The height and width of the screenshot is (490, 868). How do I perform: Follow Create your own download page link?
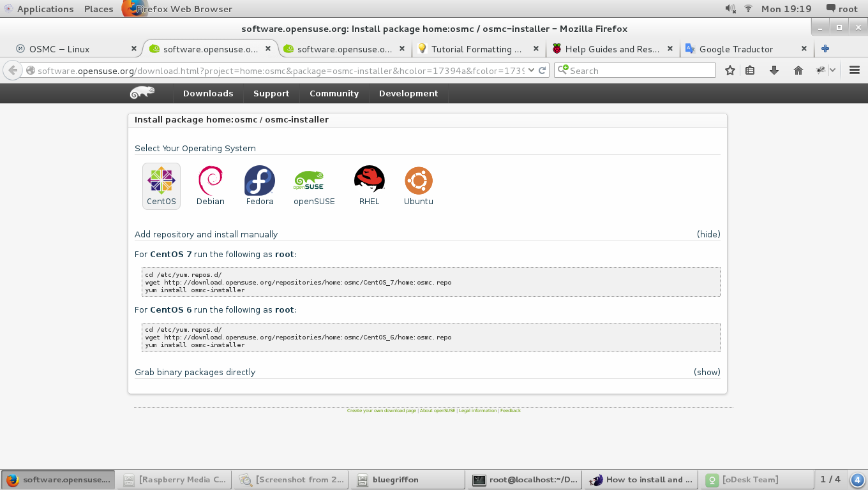[382, 411]
